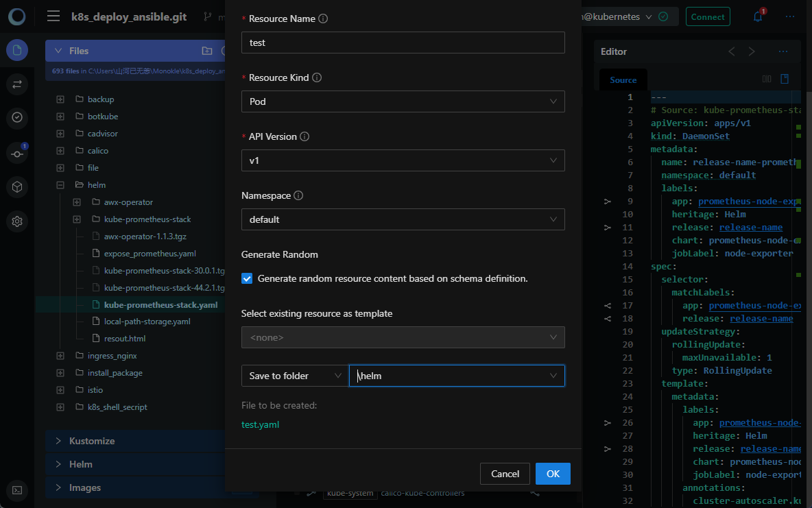Open the hamburger menu
The image size is (812, 508).
(53, 16)
